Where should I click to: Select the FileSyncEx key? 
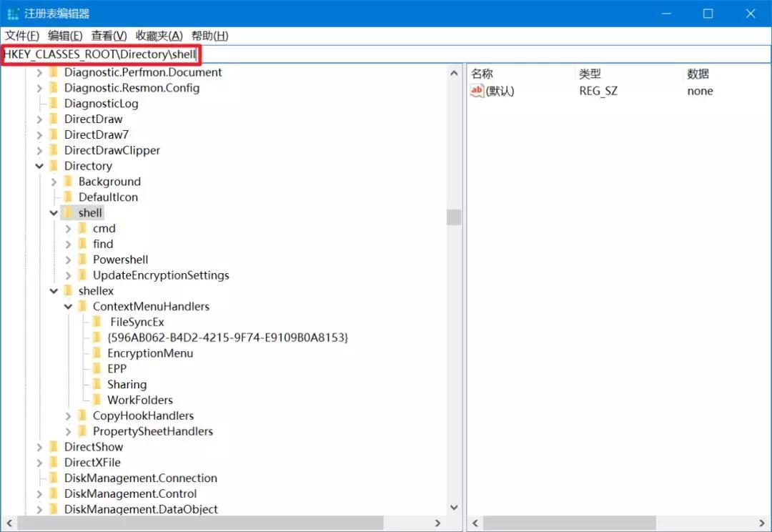click(137, 322)
